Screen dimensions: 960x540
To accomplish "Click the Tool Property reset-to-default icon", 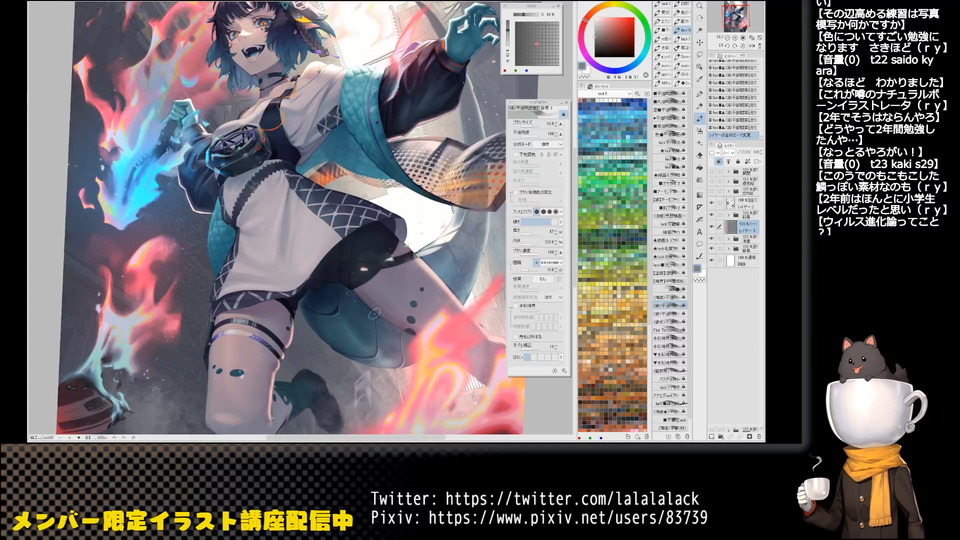I will coord(555,371).
